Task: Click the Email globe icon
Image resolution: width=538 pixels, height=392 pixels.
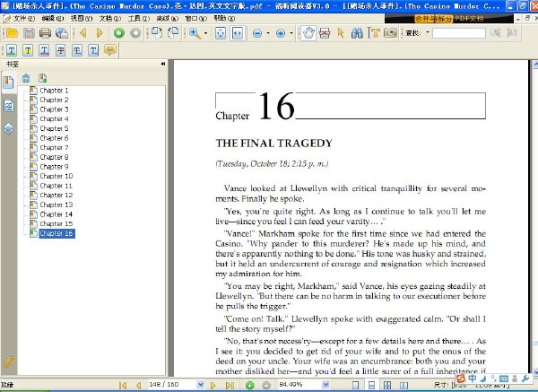Action: pyautogui.click(x=61, y=33)
